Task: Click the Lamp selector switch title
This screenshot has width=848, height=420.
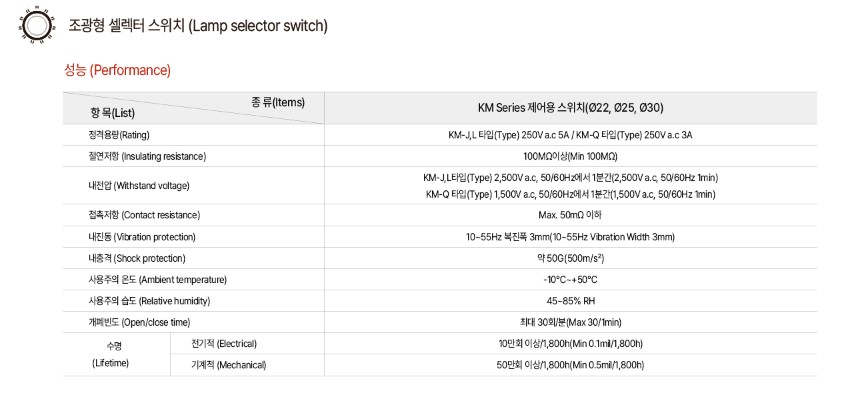Action: tap(198, 25)
